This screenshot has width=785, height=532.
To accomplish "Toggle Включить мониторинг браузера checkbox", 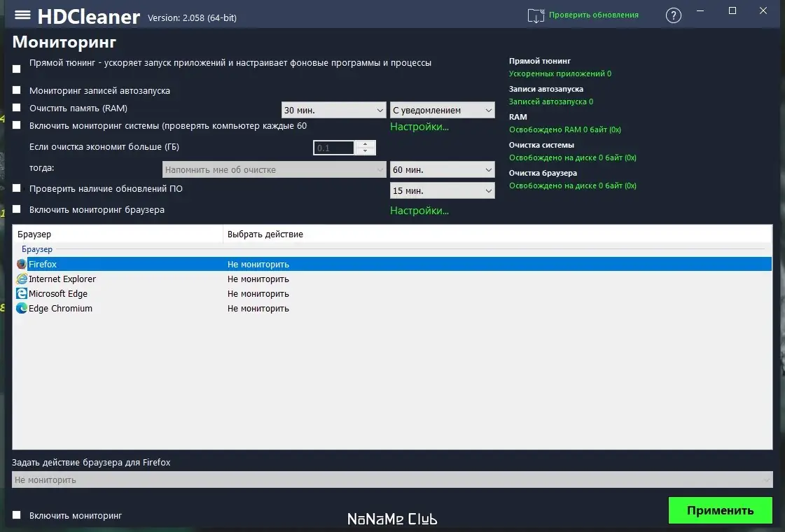I will 17,209.
